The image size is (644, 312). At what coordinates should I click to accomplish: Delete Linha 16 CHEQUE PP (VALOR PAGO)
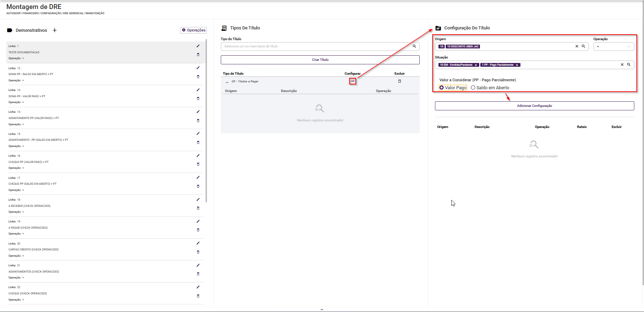click(198, 164)
